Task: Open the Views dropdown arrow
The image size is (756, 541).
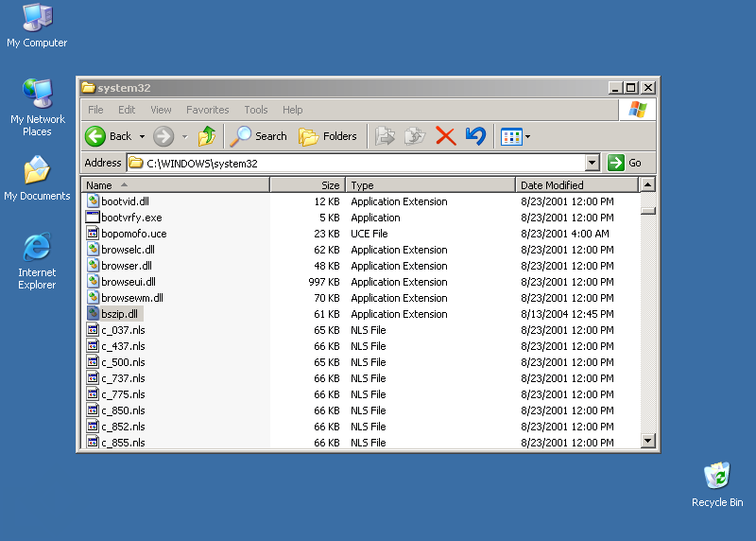Action: 527,137
